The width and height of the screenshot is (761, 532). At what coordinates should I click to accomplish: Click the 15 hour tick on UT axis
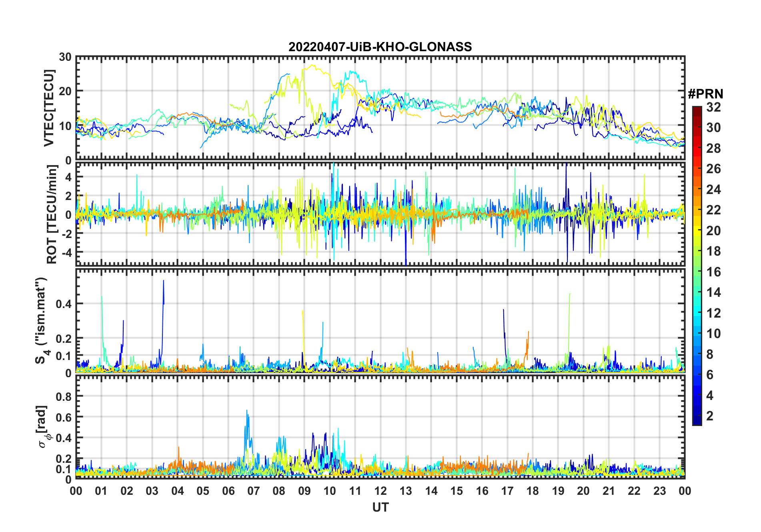tap(457, 491)
